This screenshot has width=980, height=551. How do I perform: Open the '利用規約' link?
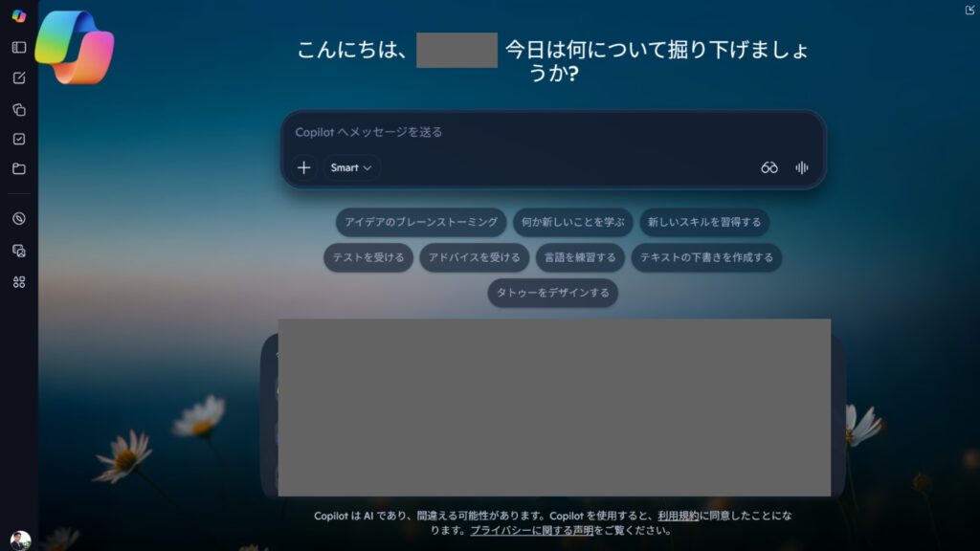pyautogui.click(x=679, y=516)
